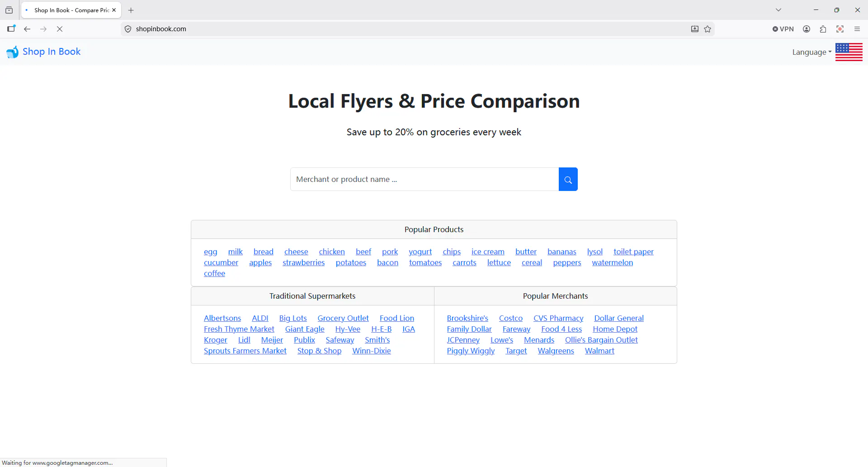Open the Target merchant link
This screenshot has width=868, height=467.
click(x=516, y=351)
